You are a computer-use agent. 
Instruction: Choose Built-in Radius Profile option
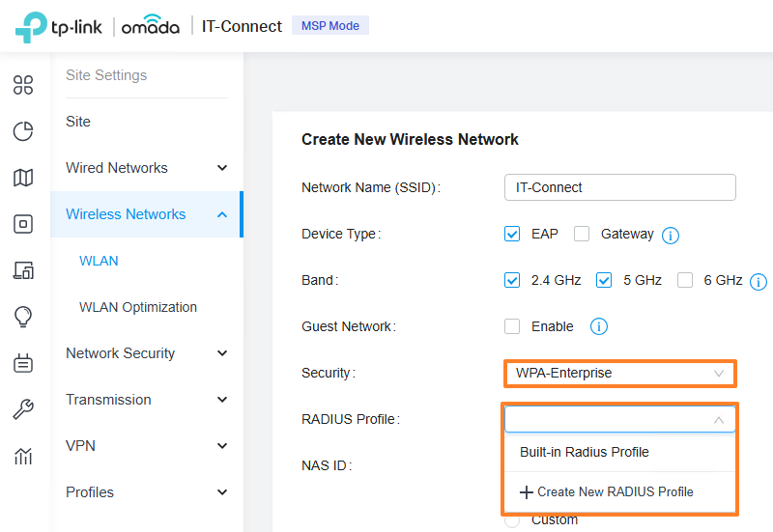(620, 452)
